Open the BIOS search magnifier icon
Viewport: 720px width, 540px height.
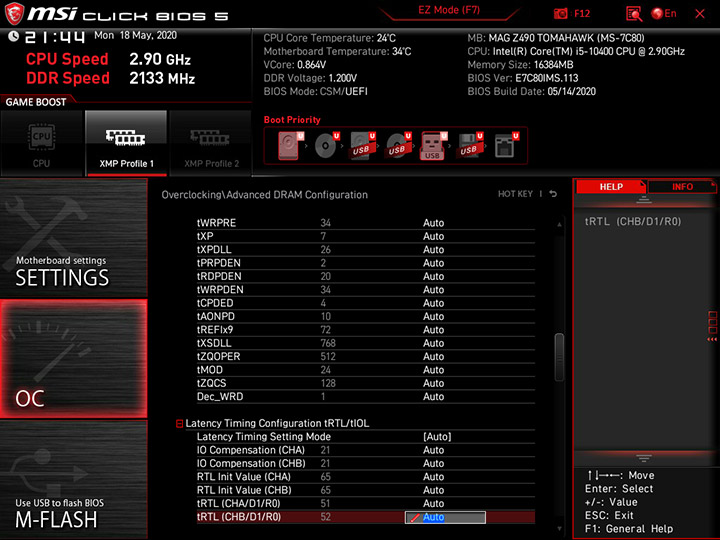[634, 14]
